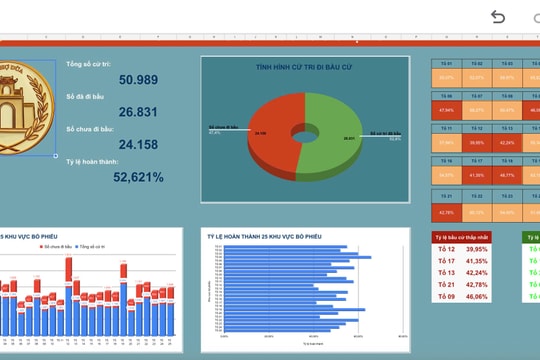This screenshot has width=540, height=360.
Task: Select the gold emblem logo image
Action: [27, 107]
